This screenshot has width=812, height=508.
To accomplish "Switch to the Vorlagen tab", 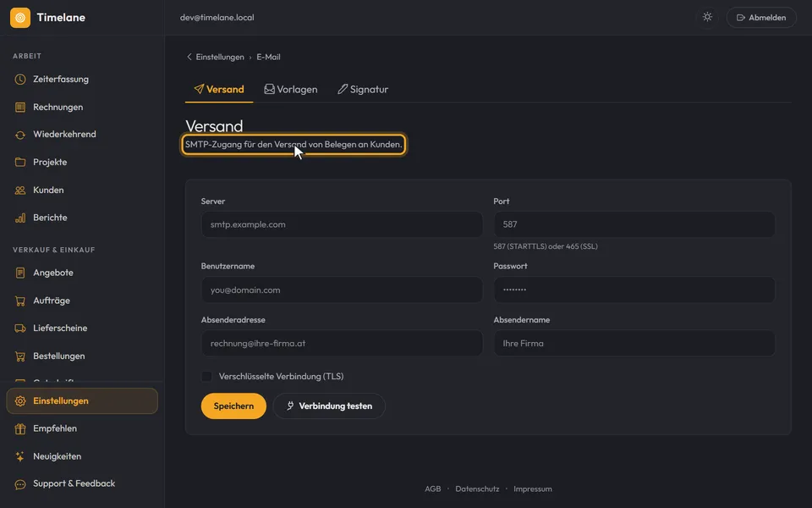I will [291, 89].
